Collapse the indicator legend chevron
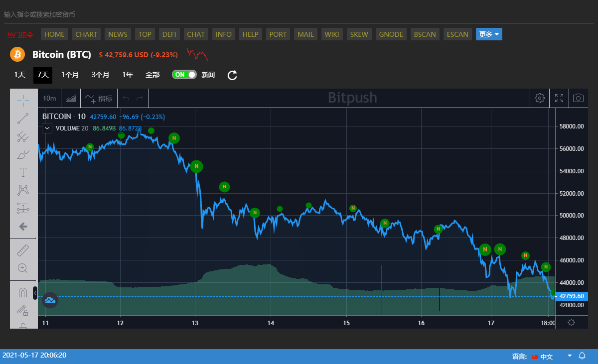 pyautogui.click(x=47, y=128)
